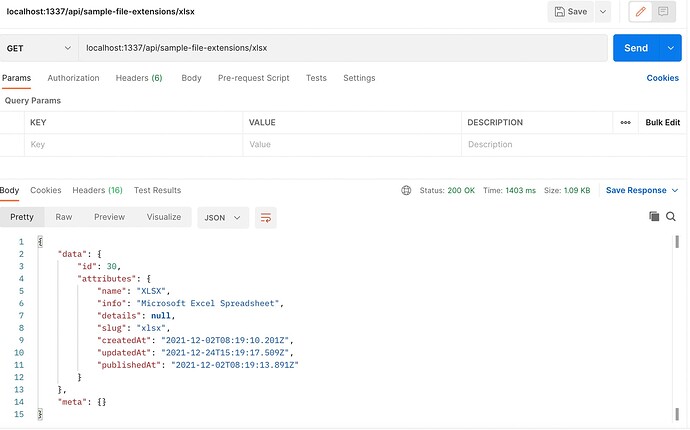
Task: Click the pencil edit icon
Action: coord(641,12)
